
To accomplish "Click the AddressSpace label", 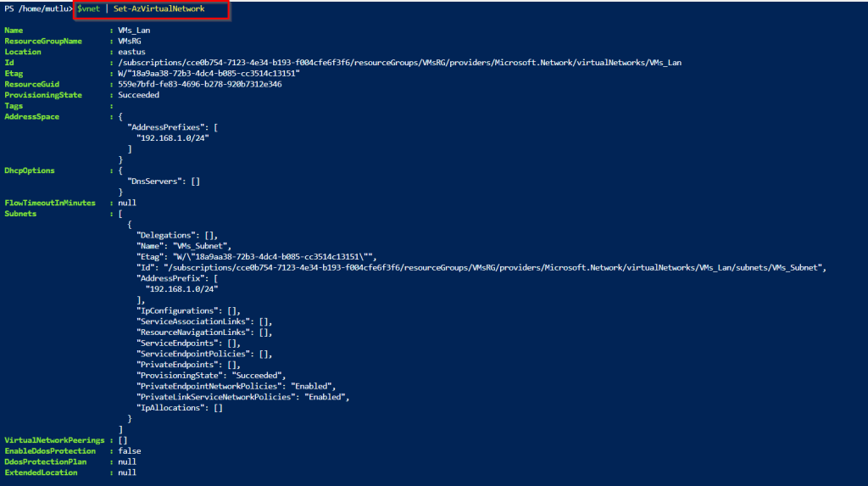I will point(31,116).
